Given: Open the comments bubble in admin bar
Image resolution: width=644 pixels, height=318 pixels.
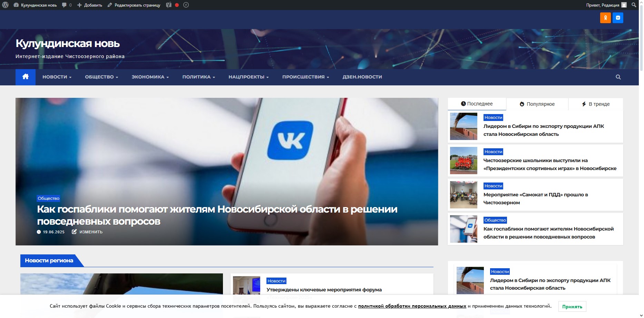Looking at the screenshot, I should click(x=67, y=5).
